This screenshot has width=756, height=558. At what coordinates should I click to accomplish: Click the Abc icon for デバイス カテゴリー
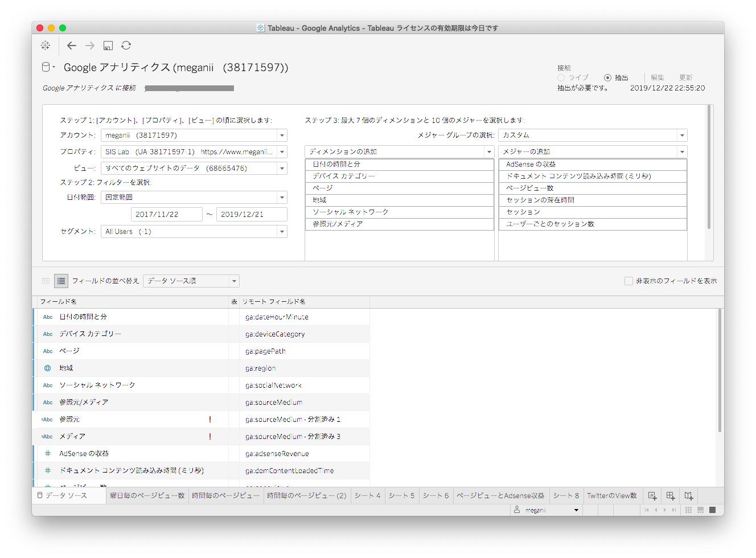(48, 334)
